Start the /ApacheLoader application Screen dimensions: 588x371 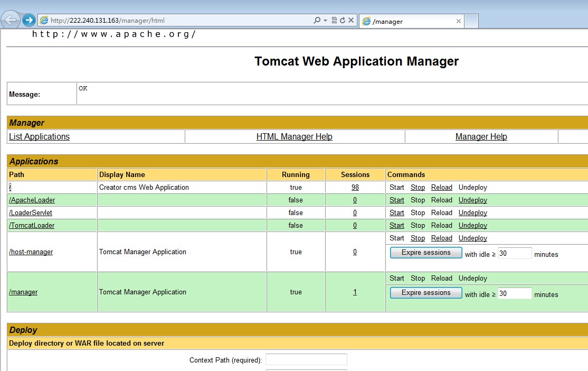click(397, 200)
